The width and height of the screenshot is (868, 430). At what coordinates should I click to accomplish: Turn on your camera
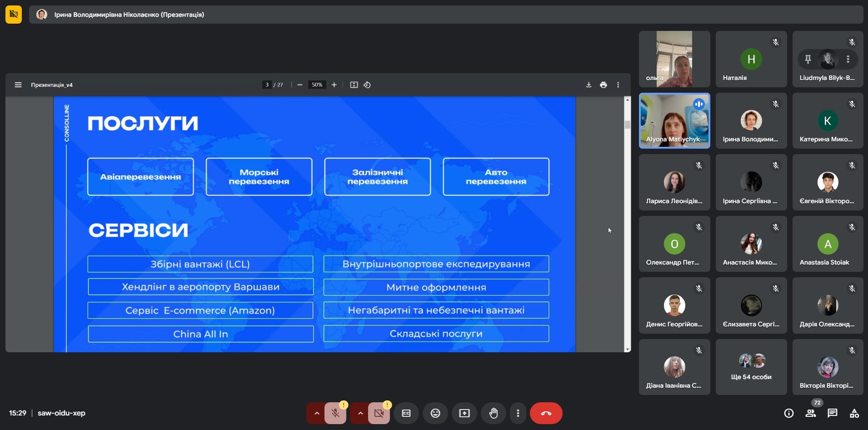(379, 413)
